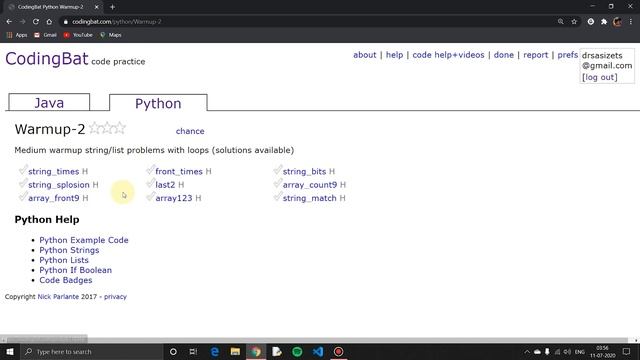The height and width of the screenshot is (360, 640).
Task: Open Python If Boolean link
Action: [76, 270]
